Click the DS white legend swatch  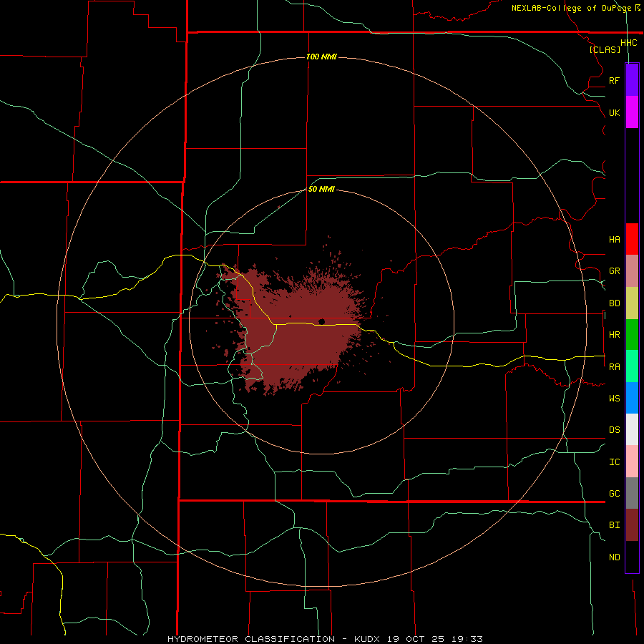(632, 429)
